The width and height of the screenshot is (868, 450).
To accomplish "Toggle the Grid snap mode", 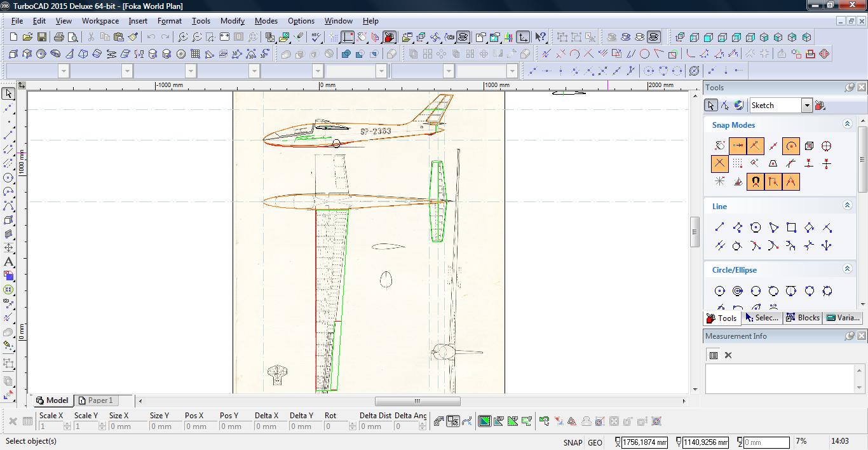I will click(x=737, y=164).
